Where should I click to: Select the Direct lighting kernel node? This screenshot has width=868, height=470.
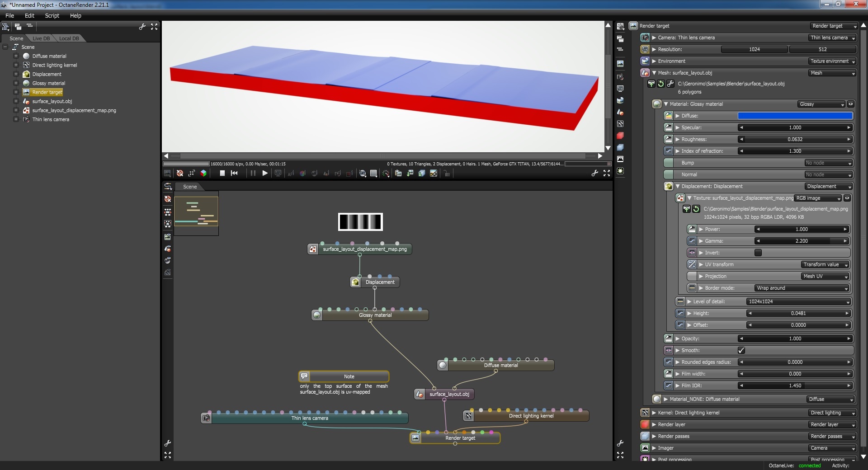[530, 416]
